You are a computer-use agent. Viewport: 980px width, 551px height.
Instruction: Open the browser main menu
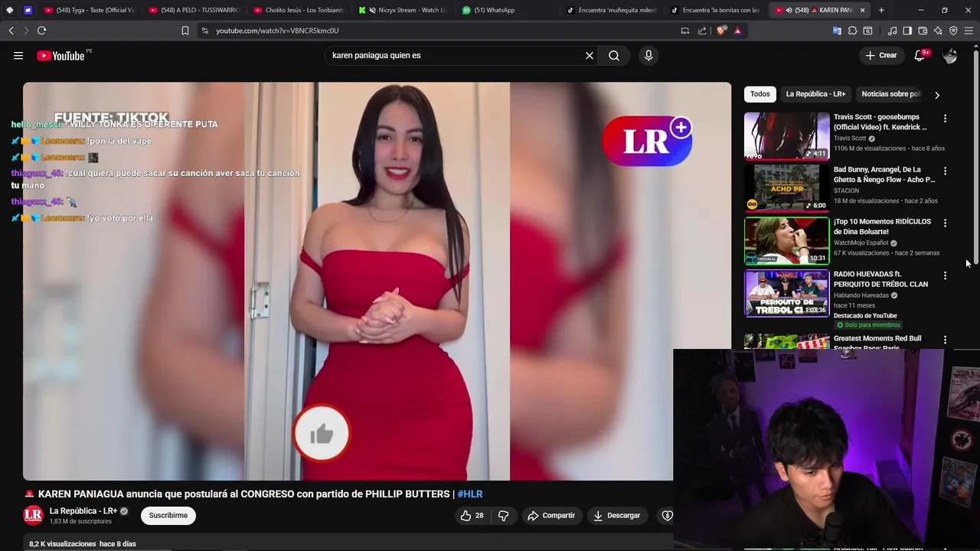point(969,31)
